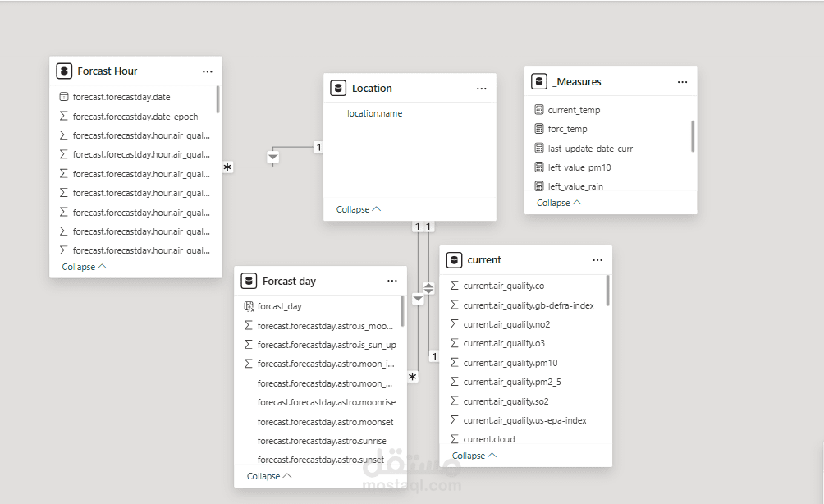Open the Forcast Hour table options menu

tap(208, 71)
